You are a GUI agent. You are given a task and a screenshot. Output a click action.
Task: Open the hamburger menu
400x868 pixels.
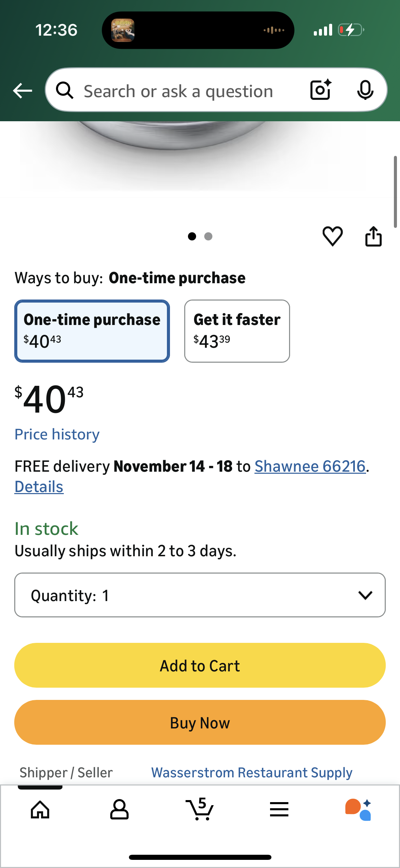[x=279, y=810]
